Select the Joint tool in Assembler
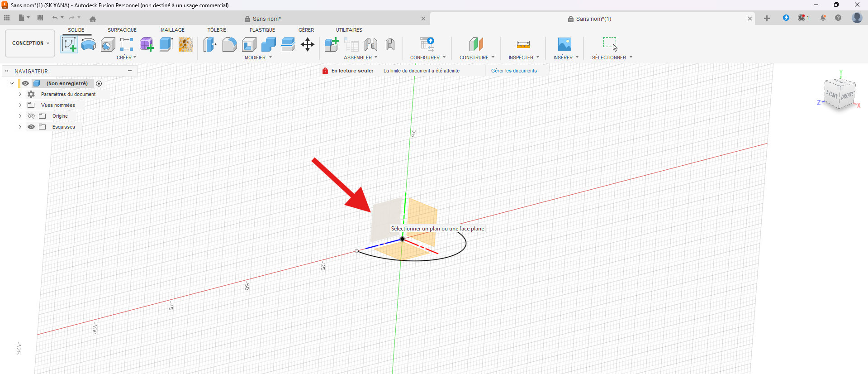The width and height of the screenshot is (868, 374). tap(371, 44)
